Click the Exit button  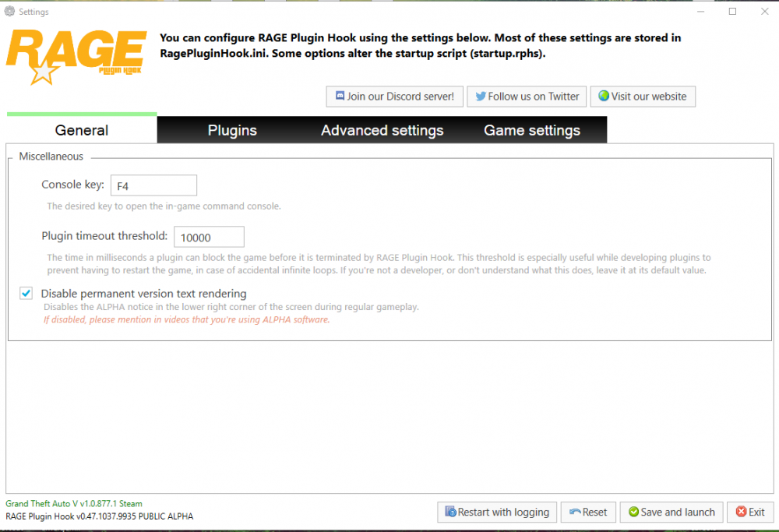coord(750,512)
